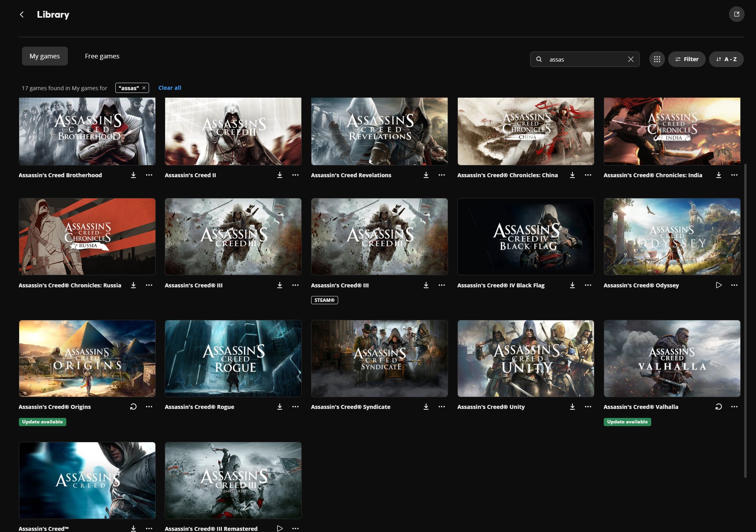Download Assassin's Creed II

pos(280,175)
